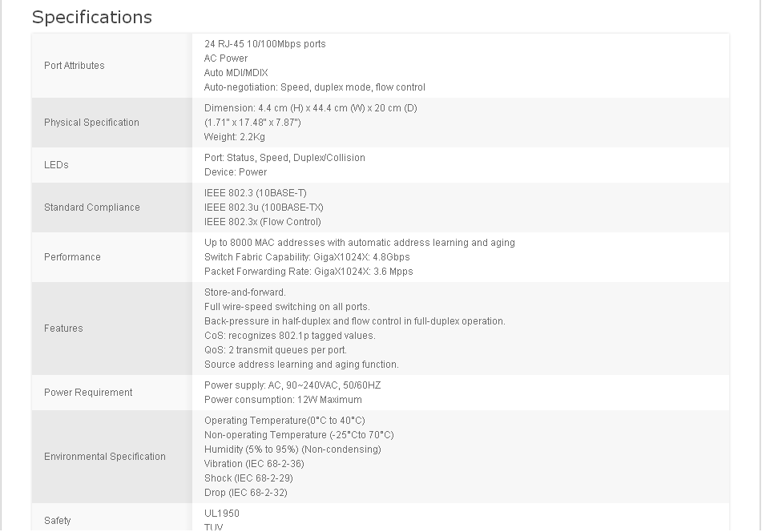Select the Standard Compliance row label
The image size is (762, 532).
(91, 208)
